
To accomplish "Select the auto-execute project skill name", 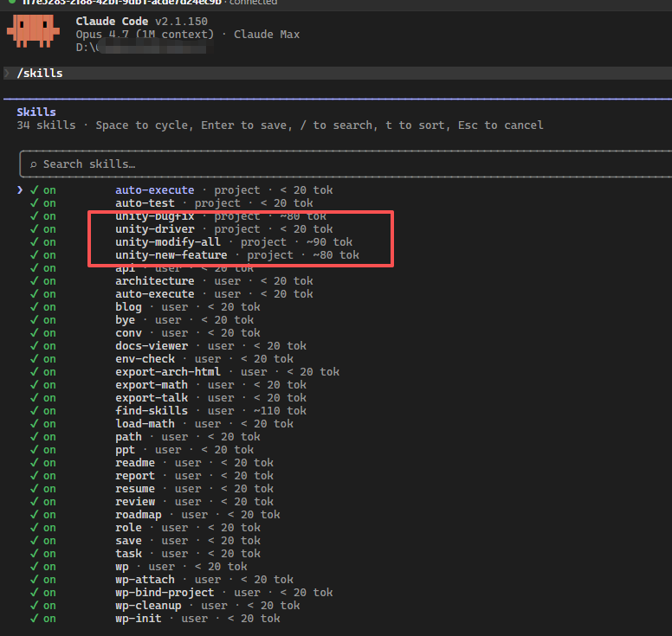I will point(155,190).
